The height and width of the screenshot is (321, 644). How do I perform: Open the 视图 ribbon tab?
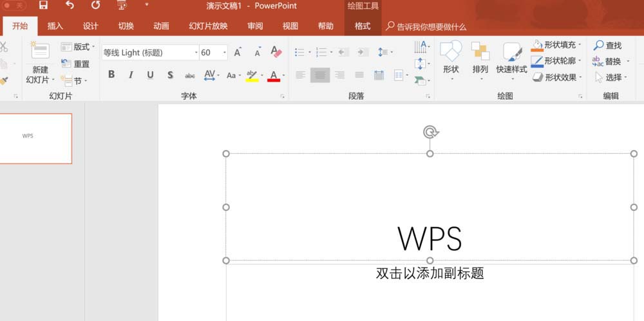point(290,26)
